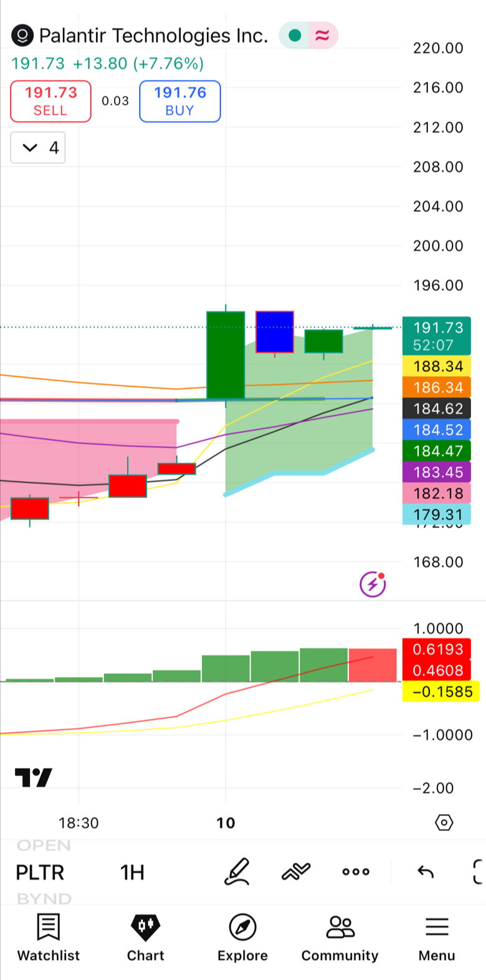Tap the 200.00 price axis label
Image resolution: width=486 pixels, height=980 pixels.
coord(438,246)
